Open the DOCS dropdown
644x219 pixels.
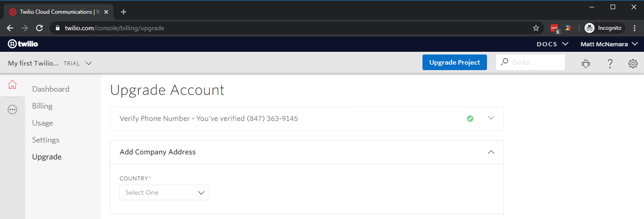pos(552,44)
